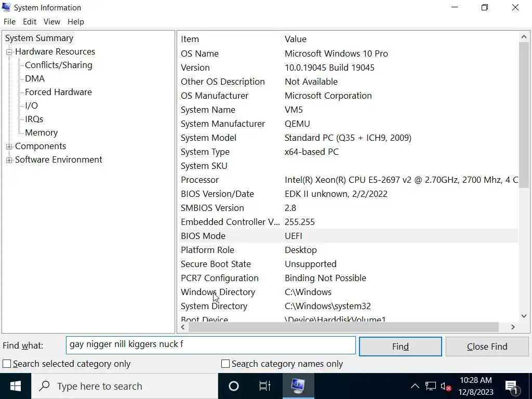Click the muted volume tray icon
Screen dimensions: 532x399
[446, 386]
